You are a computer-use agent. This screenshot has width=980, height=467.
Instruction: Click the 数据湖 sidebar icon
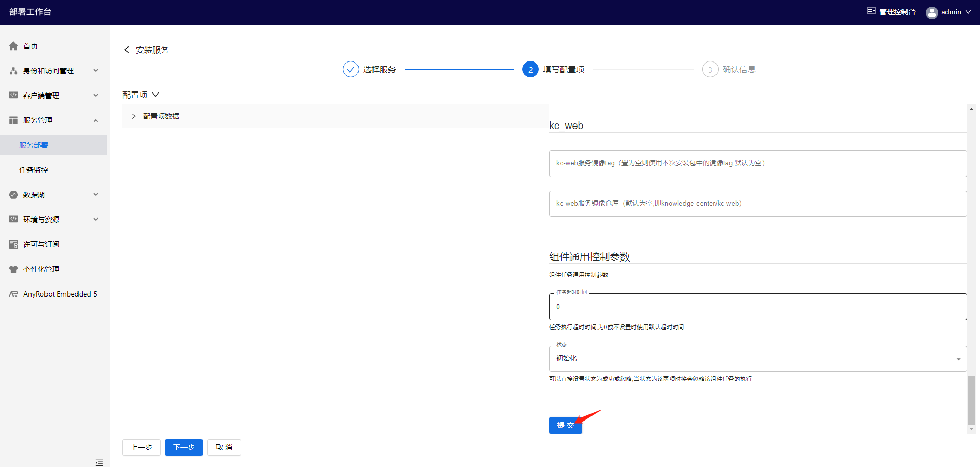point(13,195)
